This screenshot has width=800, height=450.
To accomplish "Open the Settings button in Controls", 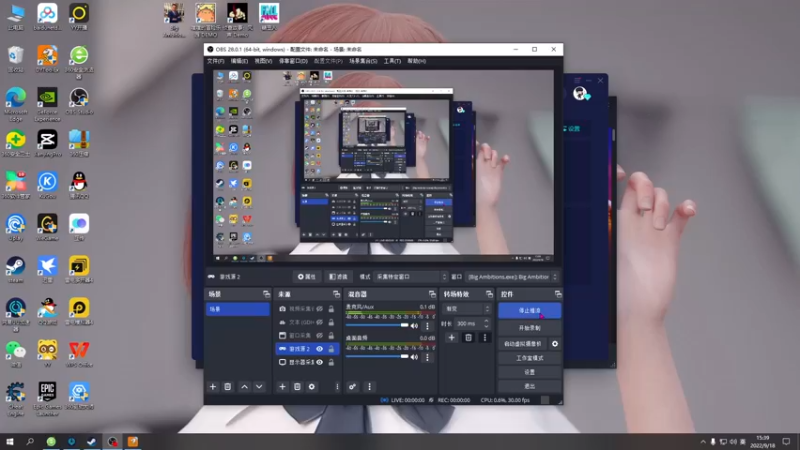I will [530, 372].
